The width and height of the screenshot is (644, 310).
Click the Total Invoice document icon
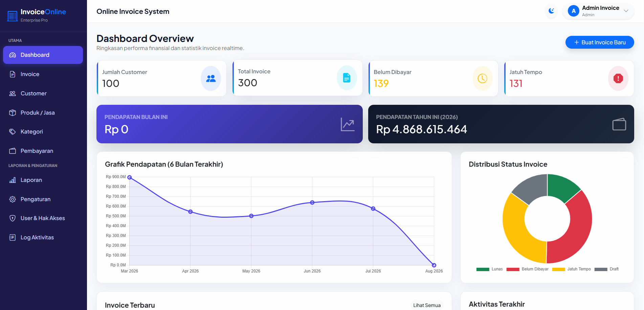point(347,78)
